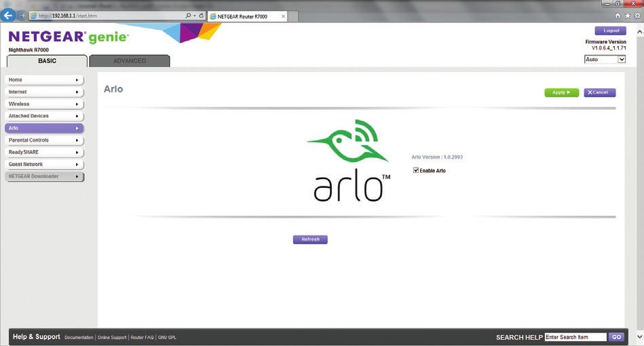This screenshot has height=346, width=644.
Task: Open Attached Devices in sidebar
Action: click(x=44, y=116)
